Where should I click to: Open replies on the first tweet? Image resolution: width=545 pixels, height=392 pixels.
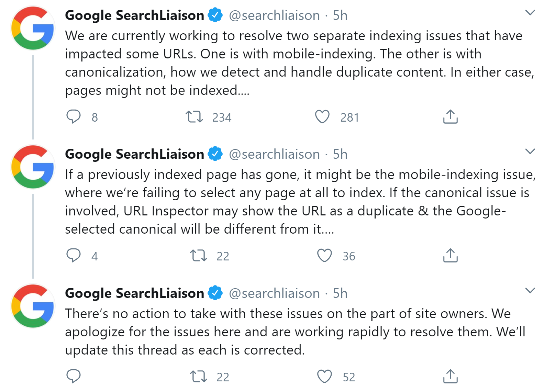tap(74, 117)
